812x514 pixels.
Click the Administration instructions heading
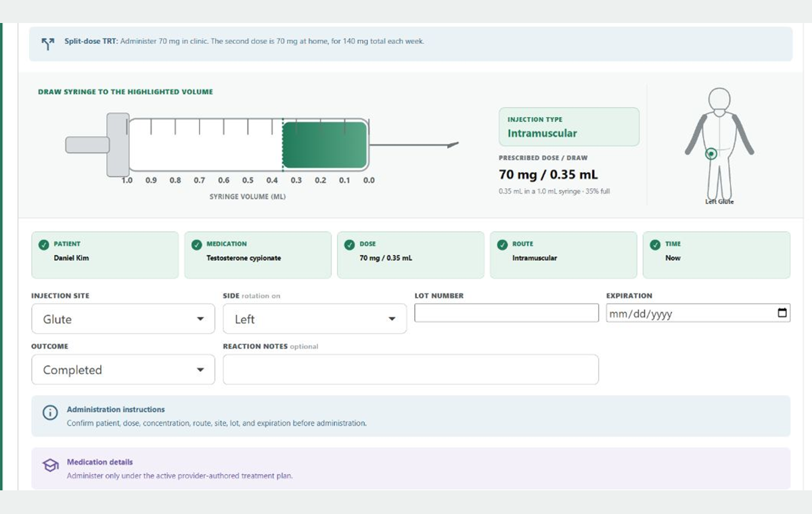[x=116, y=410]
